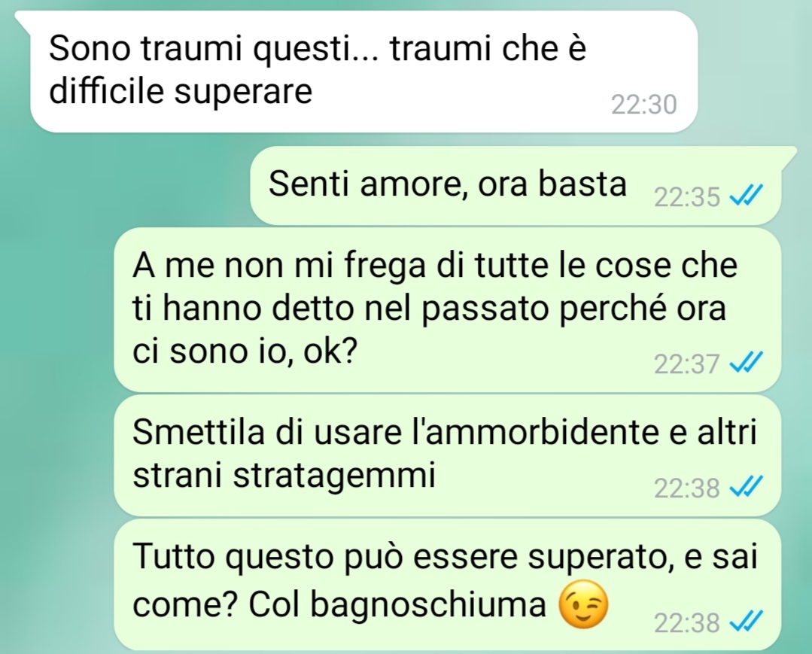Image resolution: width=812 pixels, height=654 pixels.
Task: Click 'ci sono io, ok?' text line
Action: click(x=245, y=351)
